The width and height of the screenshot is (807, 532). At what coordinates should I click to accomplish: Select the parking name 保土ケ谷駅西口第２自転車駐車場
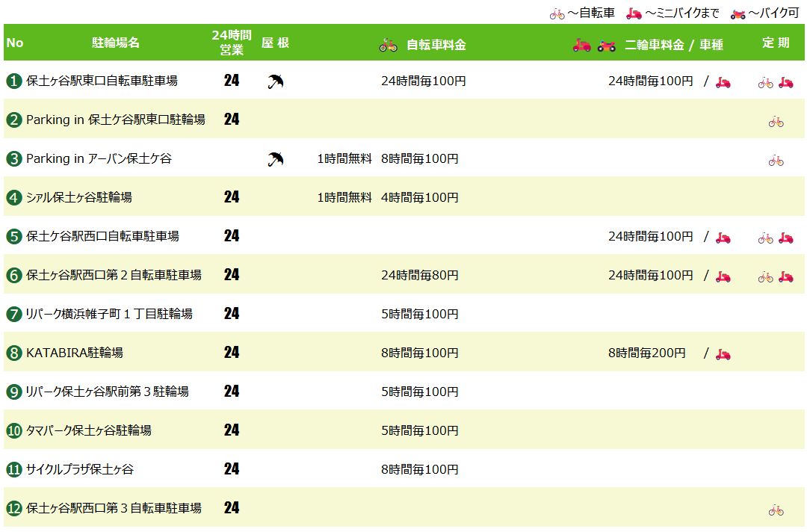tap(114, 275)
